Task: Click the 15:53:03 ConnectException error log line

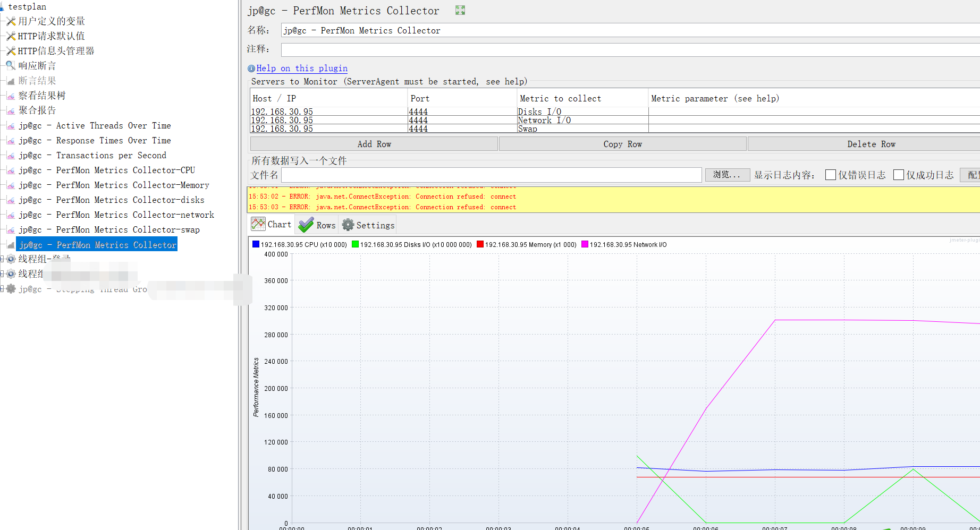Action: [x=383, y=207]
